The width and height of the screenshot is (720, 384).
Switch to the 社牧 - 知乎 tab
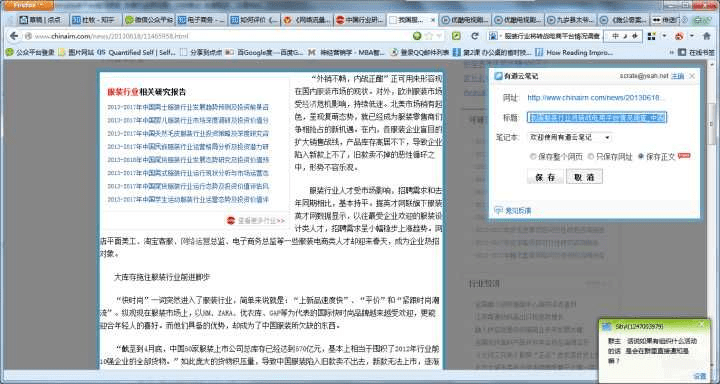96,20
